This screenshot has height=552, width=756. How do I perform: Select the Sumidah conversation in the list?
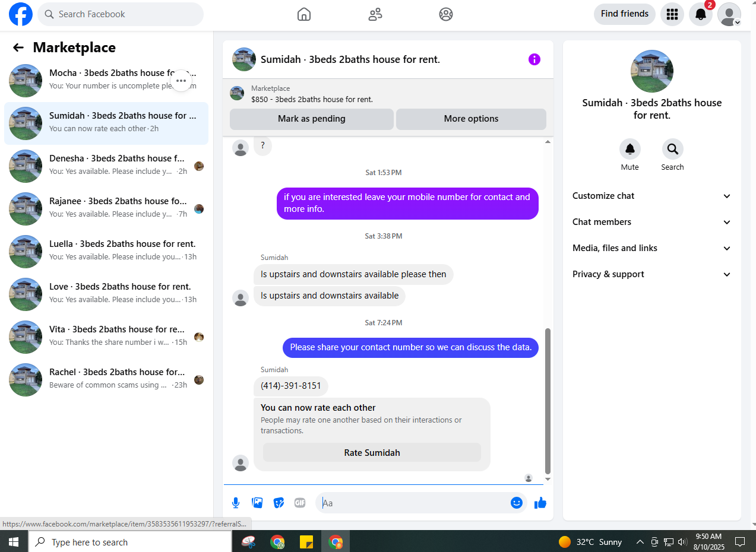point(106,123)
